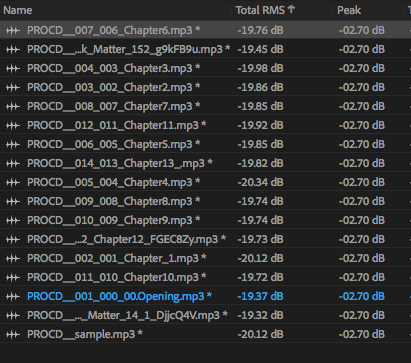The width and height of the screenshot is (411, 363).
Task: Click waveform icon for Chapter12_FGEC8Zy.mp3
Action: 13,239
